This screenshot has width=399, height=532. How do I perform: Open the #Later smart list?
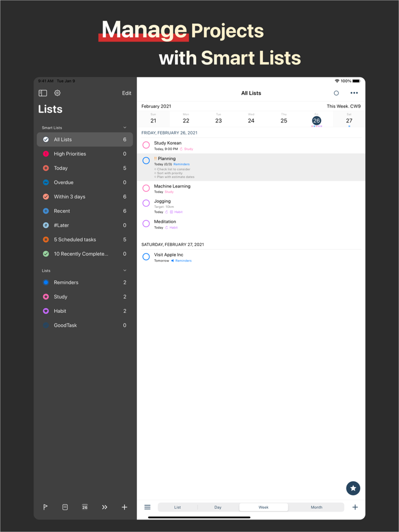(x=85, y=225)
